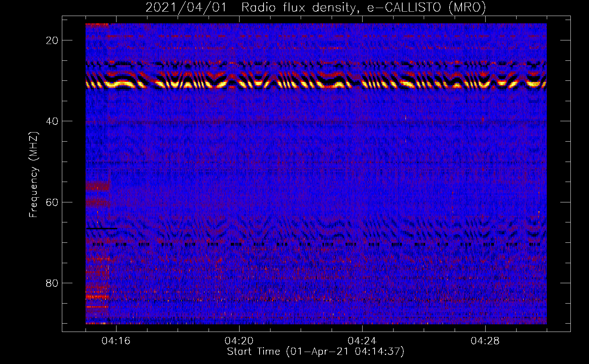This screenshot has width=589, height=364.
Task: Select the 80 frequency tick label
Action: 52,283
